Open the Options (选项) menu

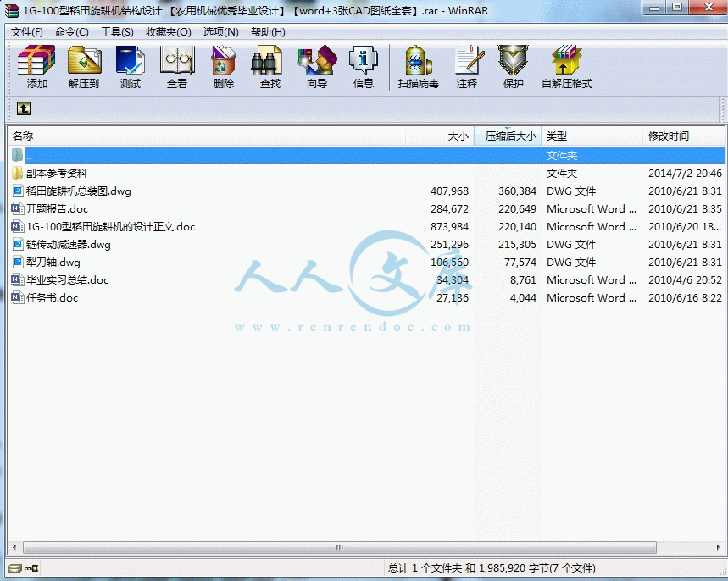pos(221,32)
